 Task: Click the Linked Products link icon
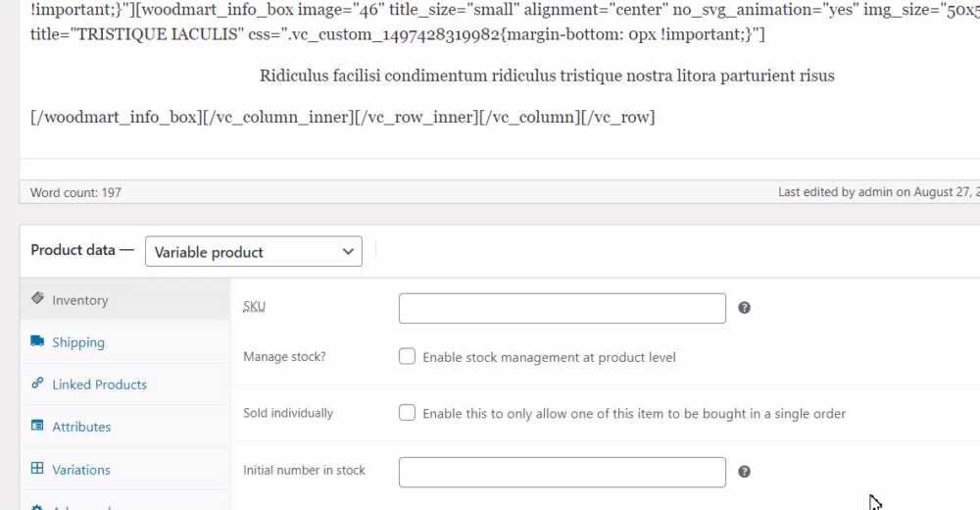(x=37, y=383)
